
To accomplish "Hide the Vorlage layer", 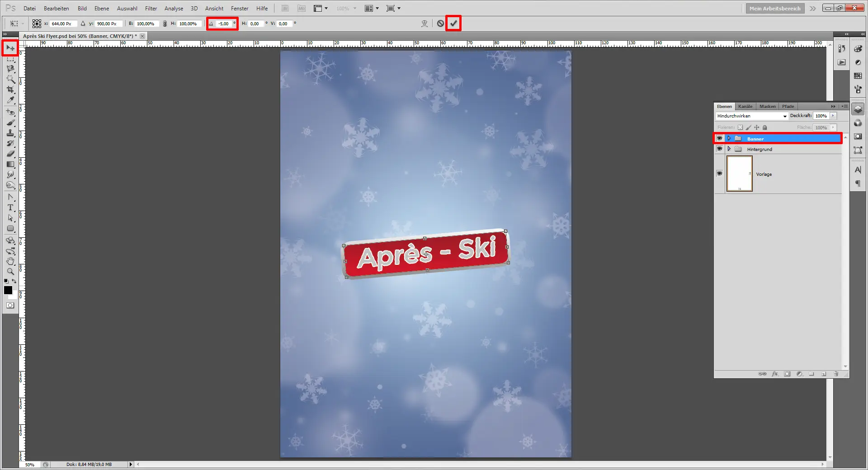I will (x=720, y=174).
